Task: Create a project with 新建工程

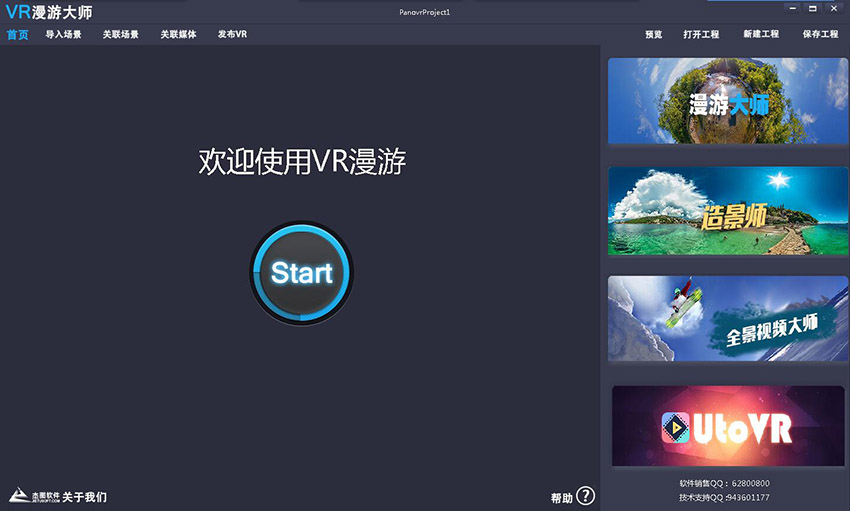Action: tap(760, 34)
